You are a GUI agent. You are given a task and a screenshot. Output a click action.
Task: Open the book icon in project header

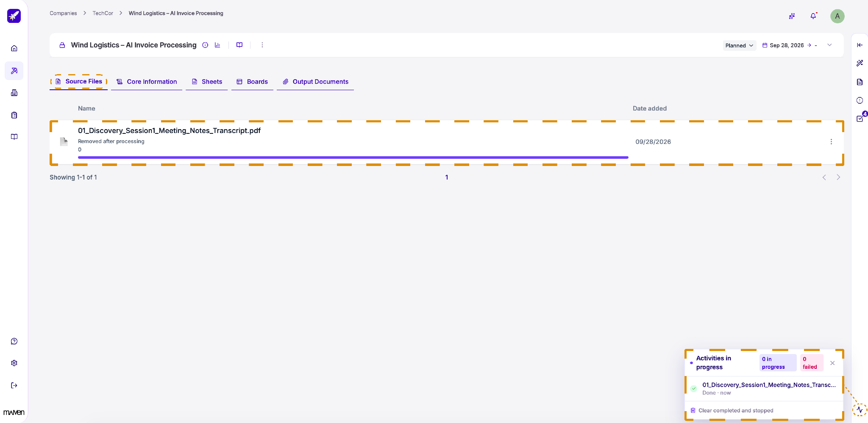[239, 45]
